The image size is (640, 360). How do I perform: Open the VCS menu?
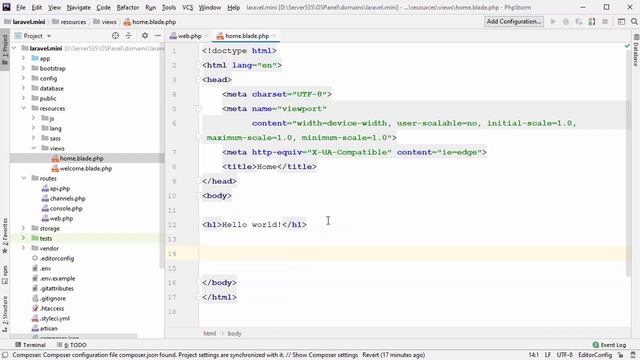coord(187,7)
